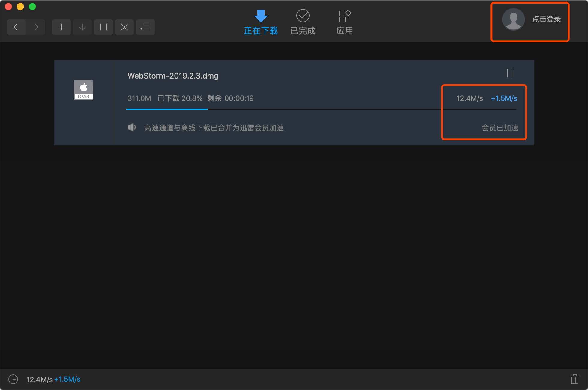Image resolution: width=588 pixels, height=390 pixels.
Task: Click the 会员已加速 label
Action: point(500,128)
